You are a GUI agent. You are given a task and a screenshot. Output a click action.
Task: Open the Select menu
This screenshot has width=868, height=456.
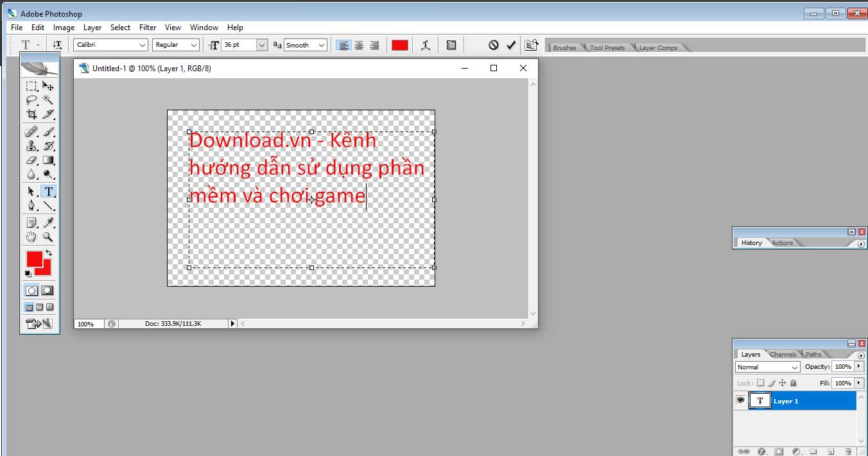tap(120, 28)
